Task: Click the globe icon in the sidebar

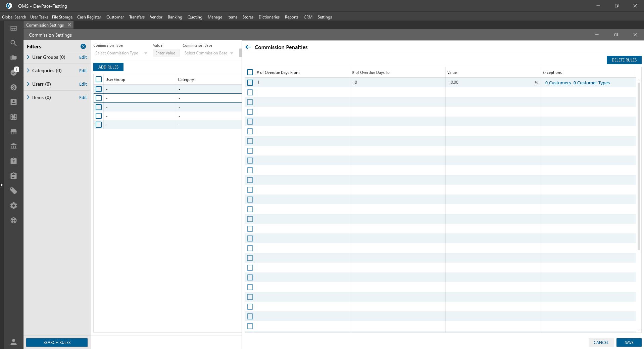Action: 13,220
